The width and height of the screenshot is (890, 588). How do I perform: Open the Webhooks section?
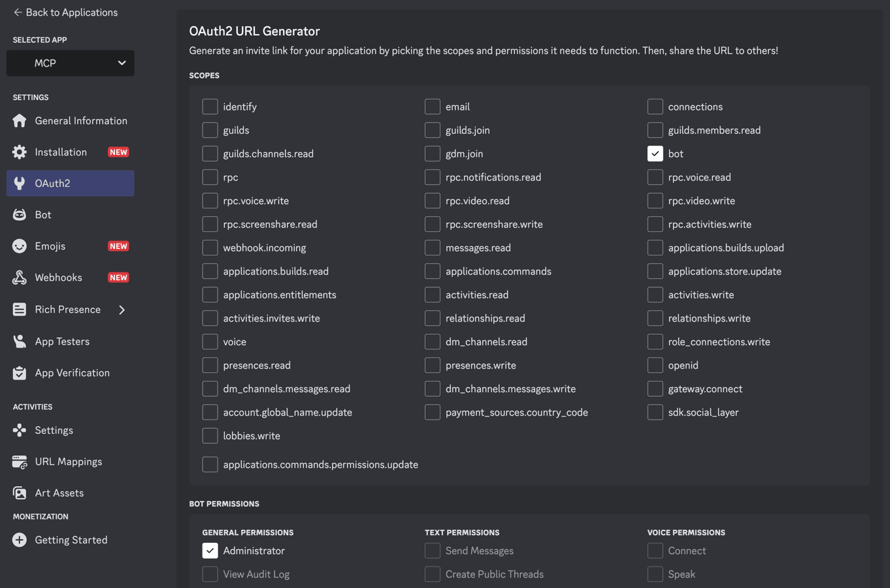[x=58, y=277]
